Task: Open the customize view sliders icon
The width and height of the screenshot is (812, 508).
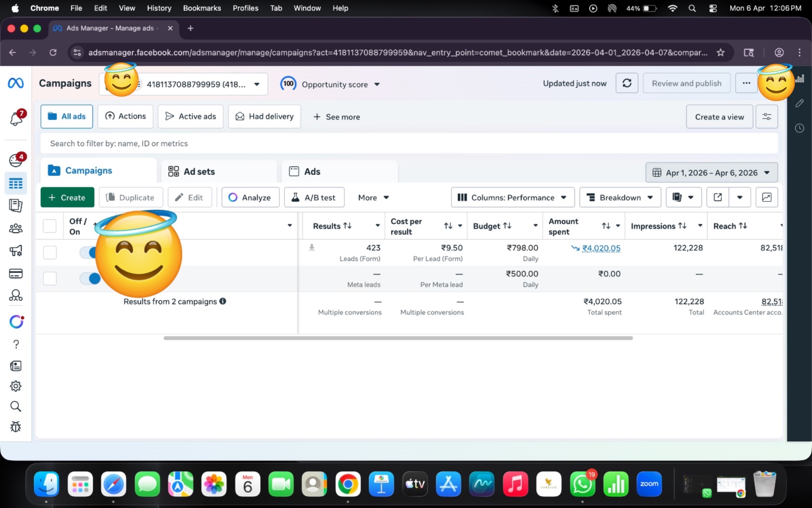Action: coord(766,117)
